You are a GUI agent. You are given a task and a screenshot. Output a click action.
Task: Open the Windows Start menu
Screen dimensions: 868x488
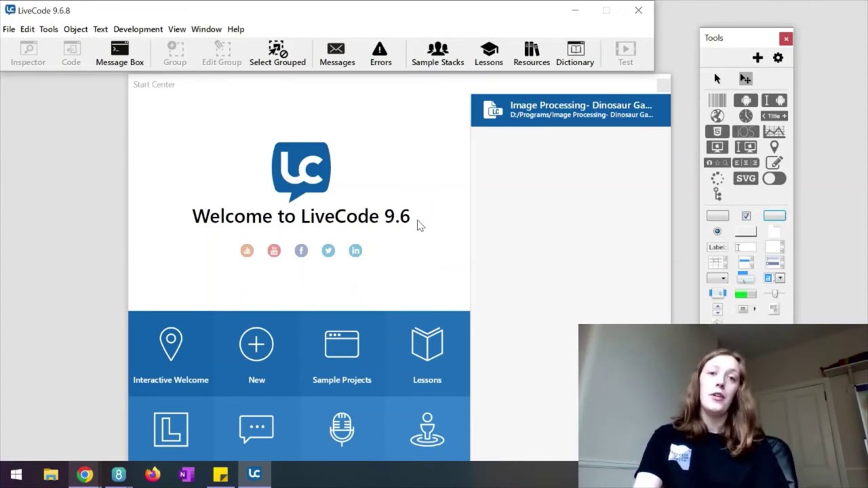[16, 474]
